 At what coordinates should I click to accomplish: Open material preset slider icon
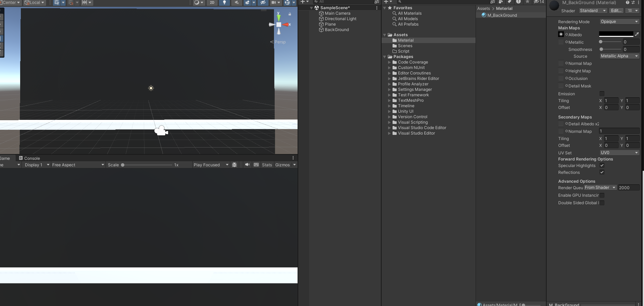633,2
